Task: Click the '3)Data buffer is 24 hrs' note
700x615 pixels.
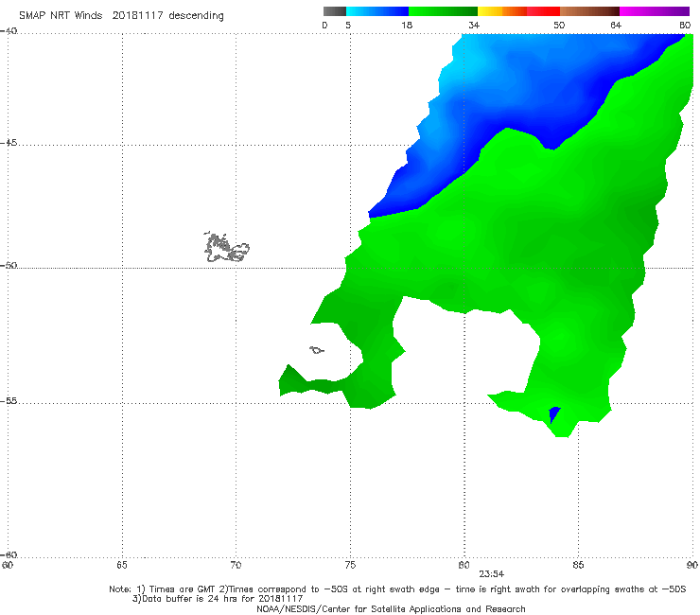Action: click(218, 599)
